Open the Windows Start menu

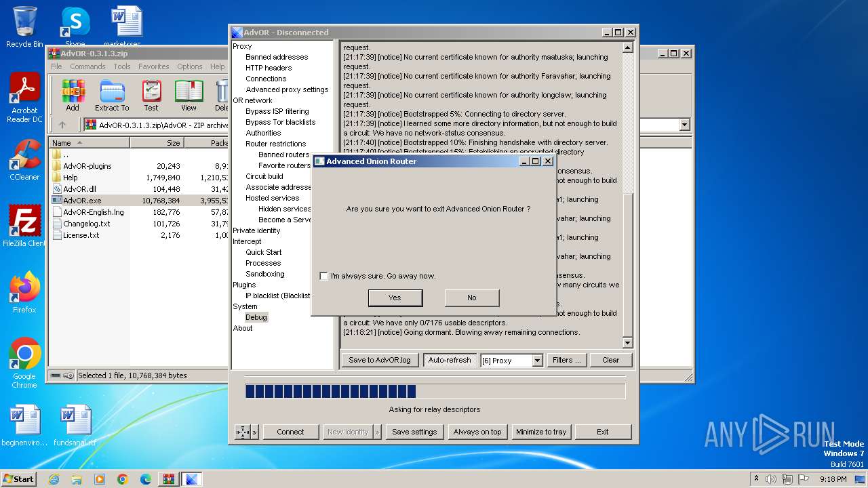(18, 479)
